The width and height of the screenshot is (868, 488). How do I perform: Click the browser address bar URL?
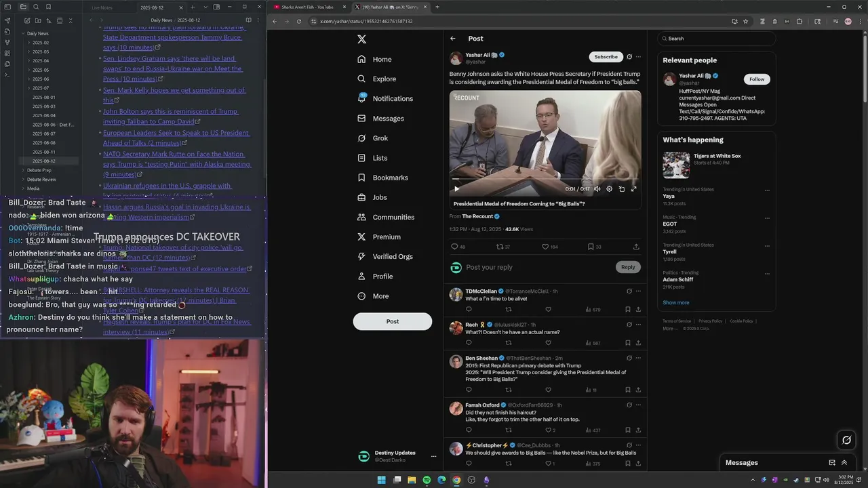coord(366,21)
